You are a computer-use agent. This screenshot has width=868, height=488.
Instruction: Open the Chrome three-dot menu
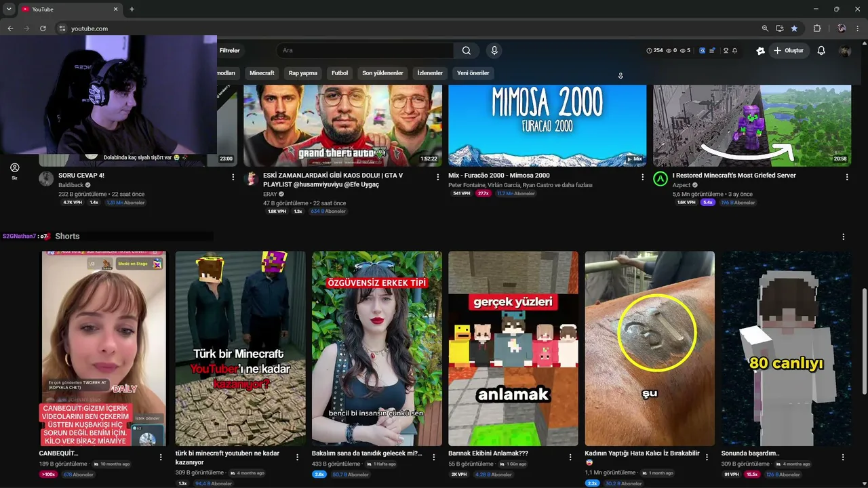point(858,28)
